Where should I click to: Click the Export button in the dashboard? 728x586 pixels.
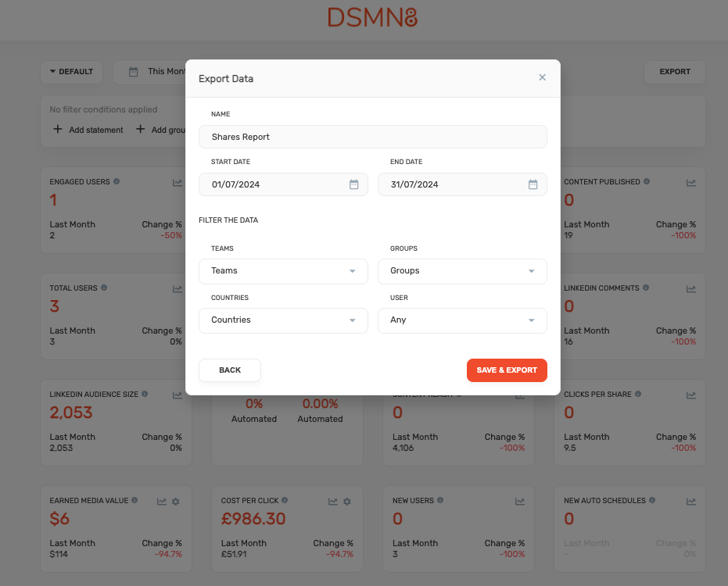[x=675, y=72]
